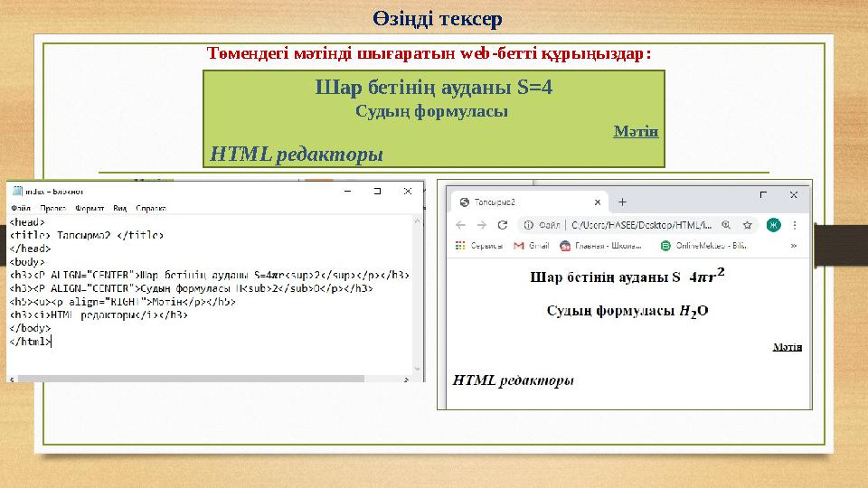868x488 pixels.
Task: Open the Формат menu in Notepad
Action: (90, 208)
